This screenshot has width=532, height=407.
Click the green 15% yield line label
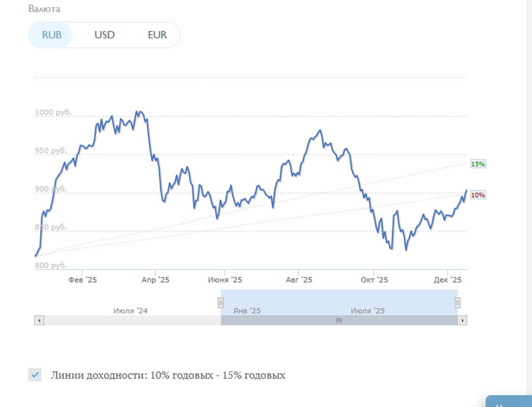[478, 164]
